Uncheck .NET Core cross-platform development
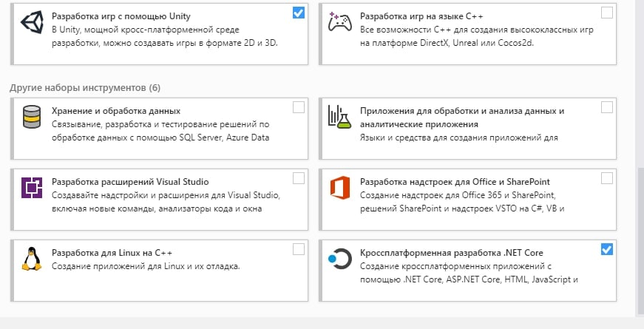Viewport: 644px width, 329px height. 607,249
